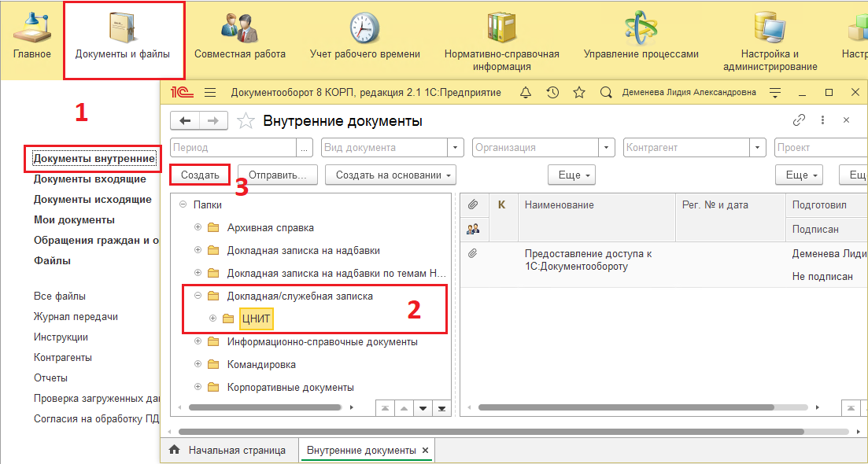Switch to Начальная страница tab
The image size is (868, 464).
tap(229, 450)
